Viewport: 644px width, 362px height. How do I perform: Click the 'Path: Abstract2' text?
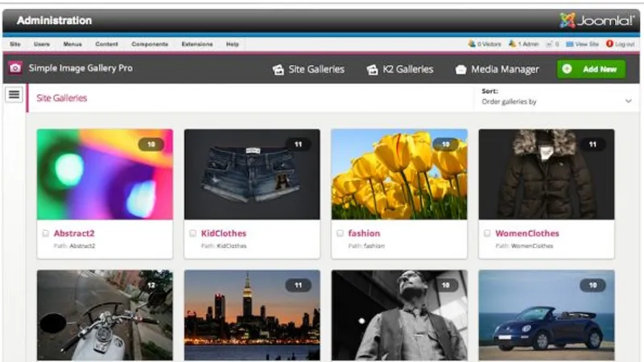point(74,246)
